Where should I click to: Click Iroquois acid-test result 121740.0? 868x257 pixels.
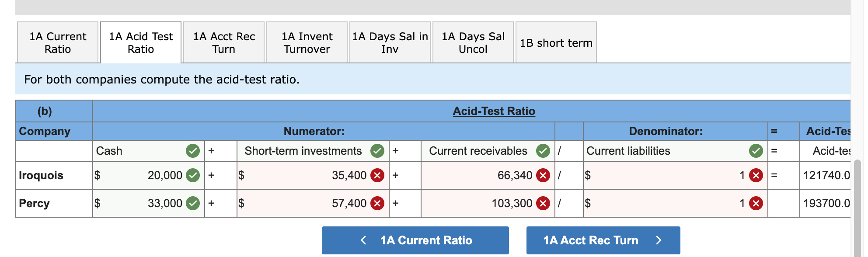coord(826,175)
